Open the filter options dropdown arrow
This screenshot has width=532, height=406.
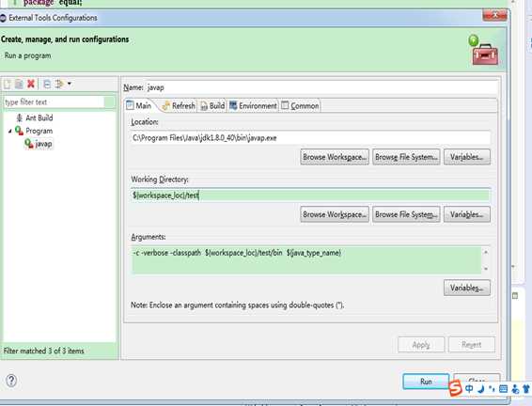pos(70,84)
